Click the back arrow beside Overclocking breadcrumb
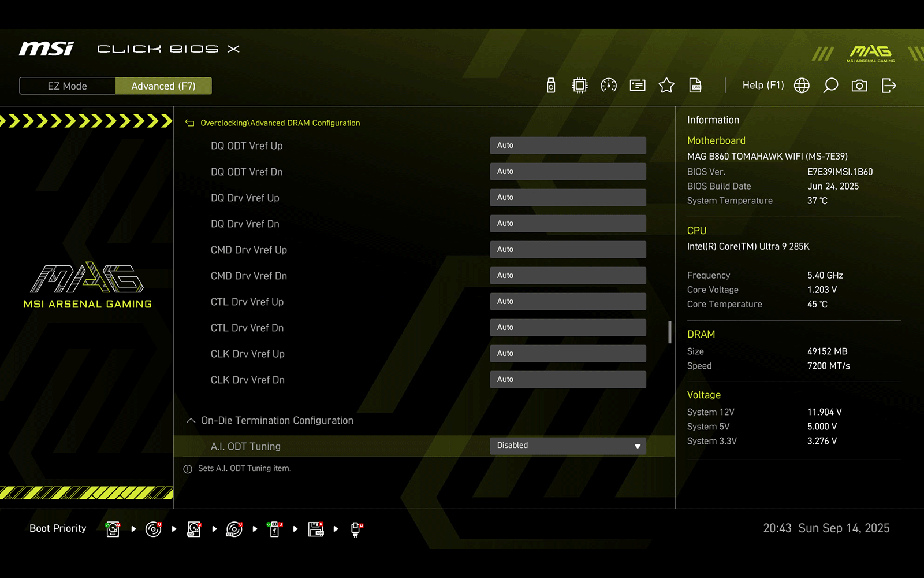Viewport: 924px width, 578px height. 189,123
